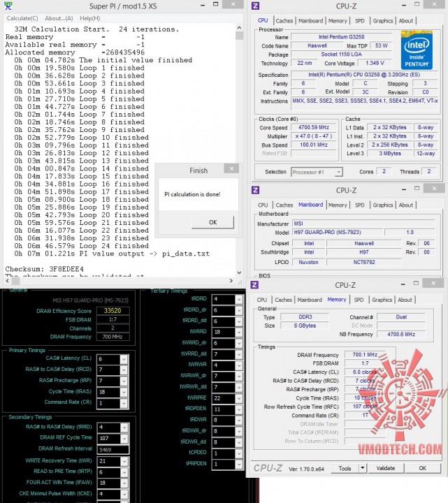The height and width of the screenshot is (503, 448).
Task: Click the Core Speed value 4700.59 MHz
Action: 314,127
